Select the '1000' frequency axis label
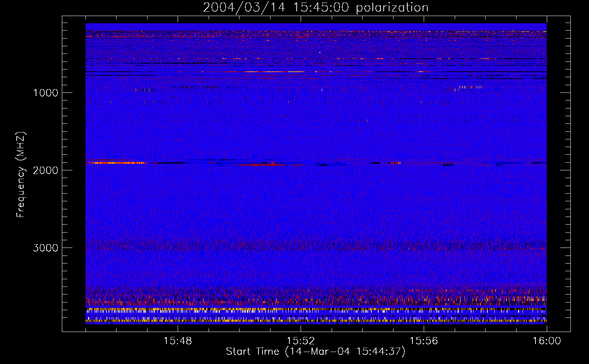Viewport: 589px width, 364px height. click(x=46, y=93)
